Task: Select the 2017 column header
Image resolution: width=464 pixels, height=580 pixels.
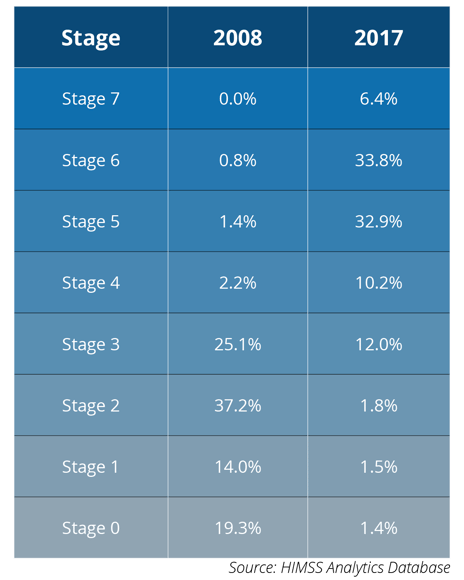Action: (x=379, y=37)
